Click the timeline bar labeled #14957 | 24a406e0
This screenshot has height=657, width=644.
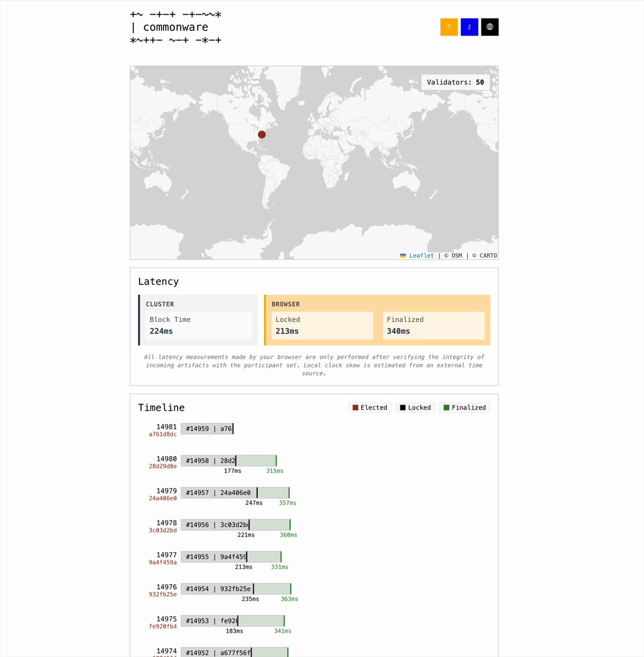click(x=235, y=493)
